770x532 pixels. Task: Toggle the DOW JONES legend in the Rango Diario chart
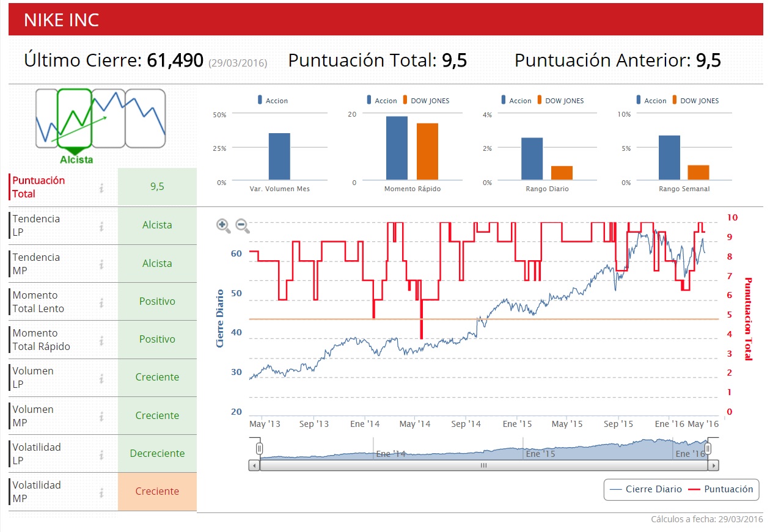pos(560,101)
